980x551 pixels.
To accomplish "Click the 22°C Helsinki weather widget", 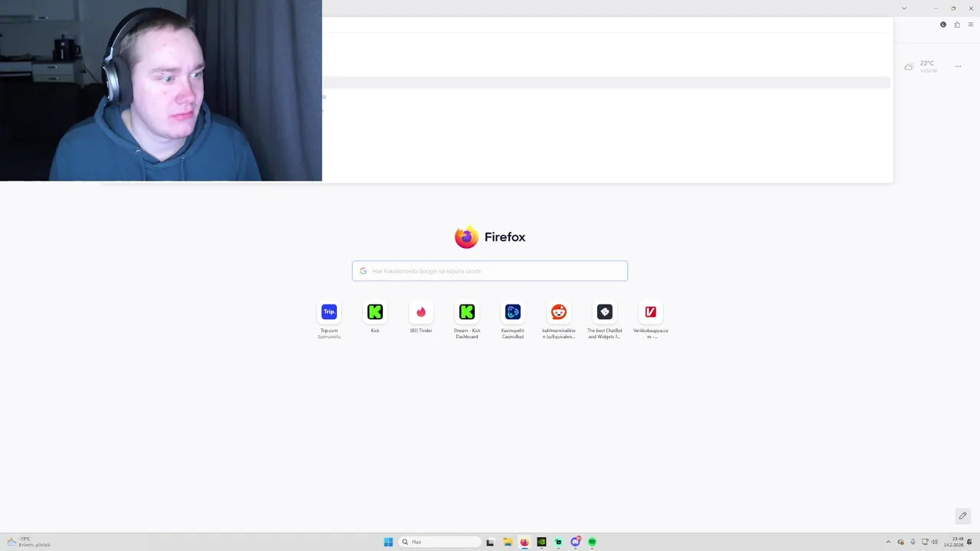I will click(x=921, y=67).
